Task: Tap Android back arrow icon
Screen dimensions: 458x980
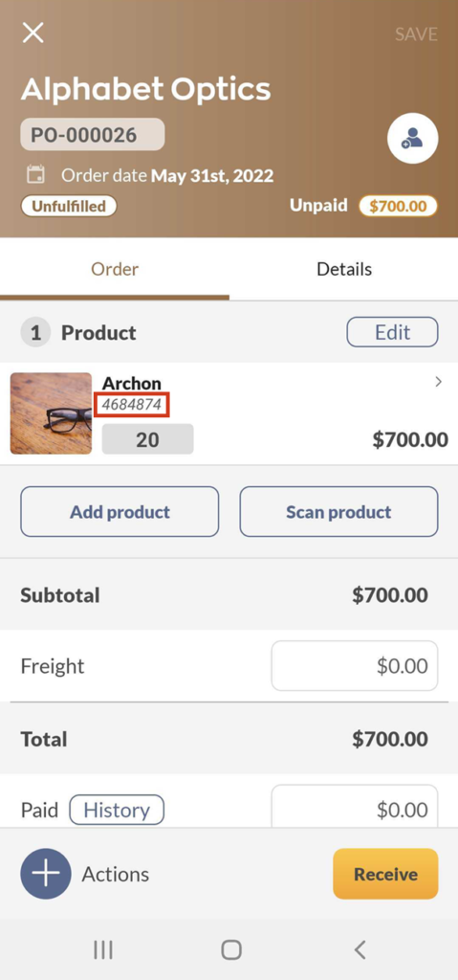Action: (x=360, y=950)
